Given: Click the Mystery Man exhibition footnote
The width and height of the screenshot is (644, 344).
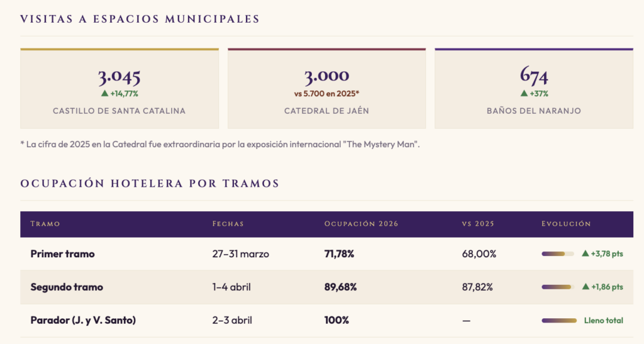Looking at the screenshot, I should (219, 145).
